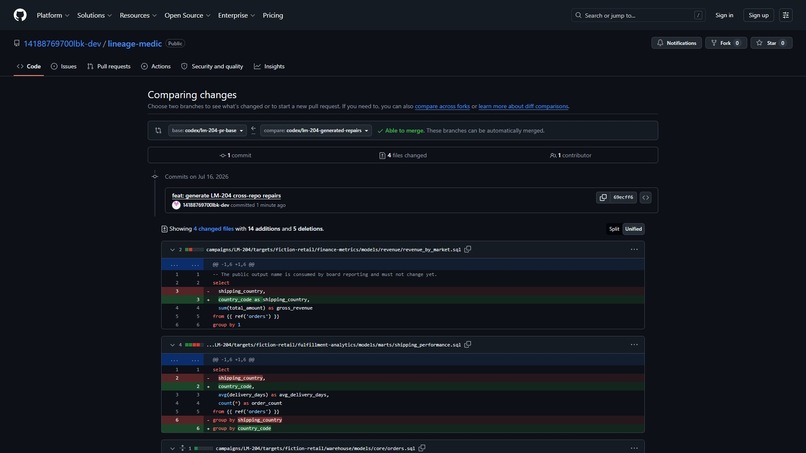Click the search magnifier icon
Screen dimensions: 806x453
(578, 15)
